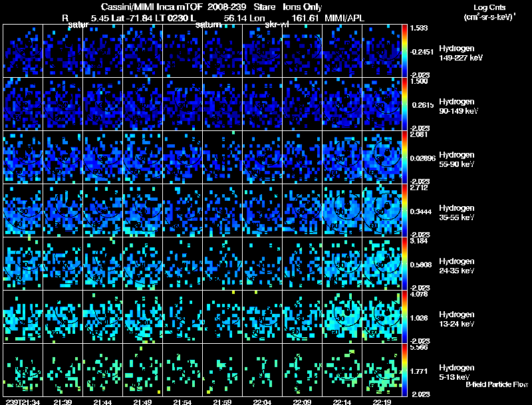
Task: Click the B-field Particle Flow label
Action: click(497, 384)
